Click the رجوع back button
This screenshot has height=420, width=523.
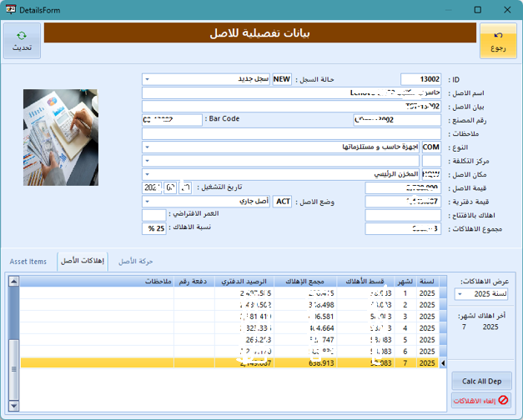pos(498,41)
